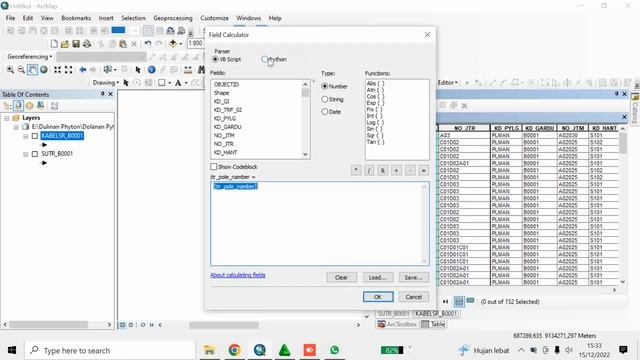Viewport: 640px width, 360px height.
Task: Open the Selection menu
Action: [x=133, y=18]
